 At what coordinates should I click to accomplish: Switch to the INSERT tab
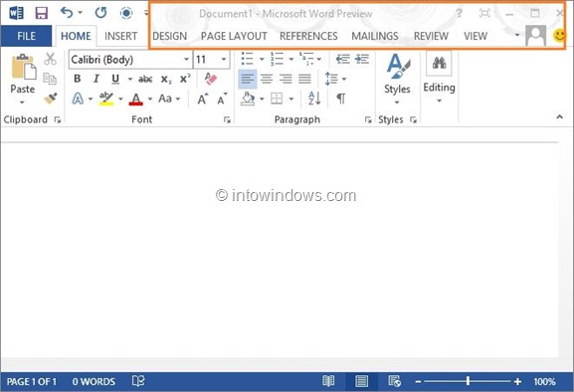pyautogui.click(x=120, y=36)
